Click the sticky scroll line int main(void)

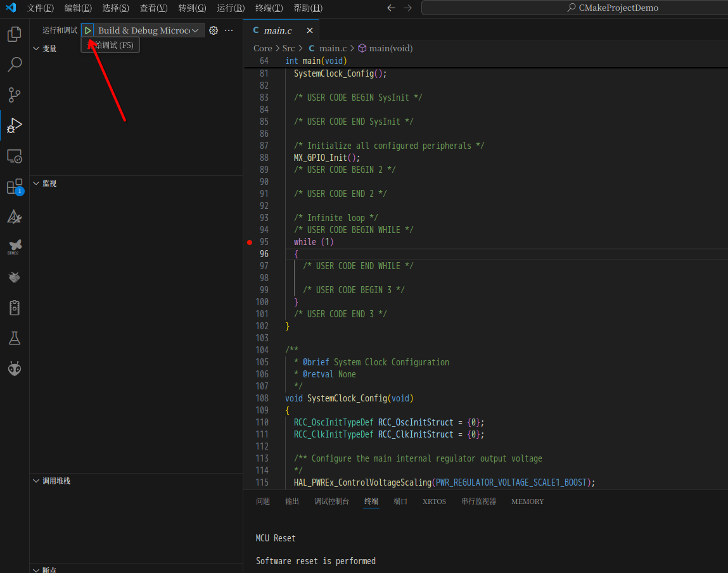316,61
